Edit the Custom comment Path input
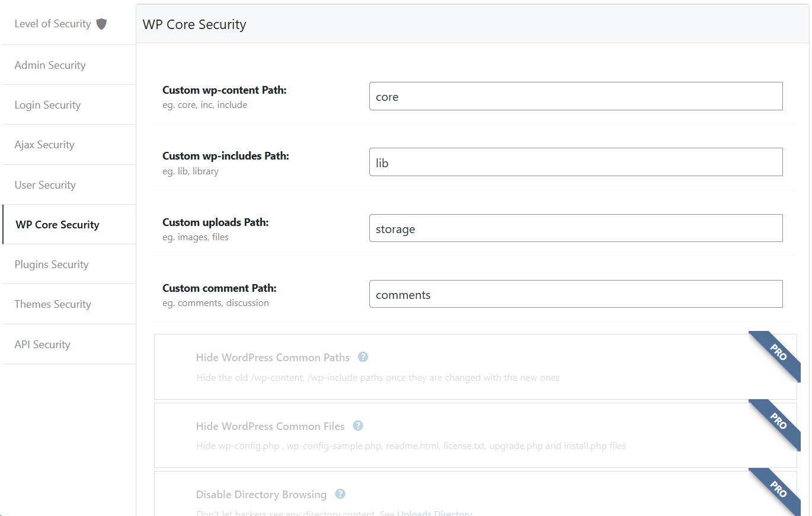This screenshot has width=812, height=516. pos(576,294)
